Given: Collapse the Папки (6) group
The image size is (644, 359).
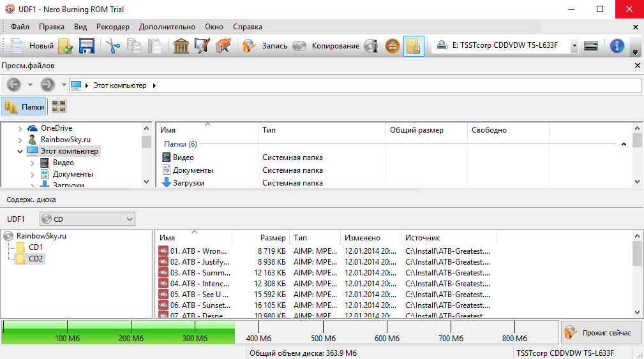Looking at the screenshot, I should tap(624, 144).
